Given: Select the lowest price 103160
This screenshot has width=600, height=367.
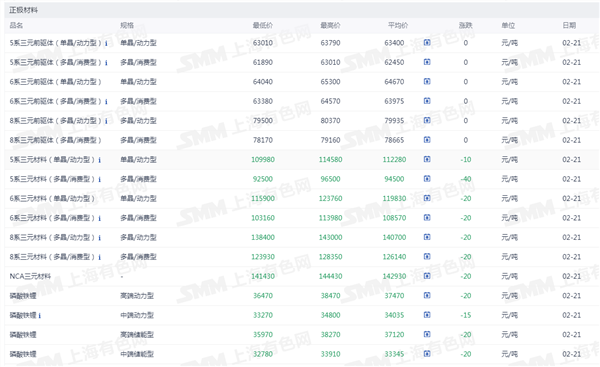Looking at the screenshot, I should 263,218.
